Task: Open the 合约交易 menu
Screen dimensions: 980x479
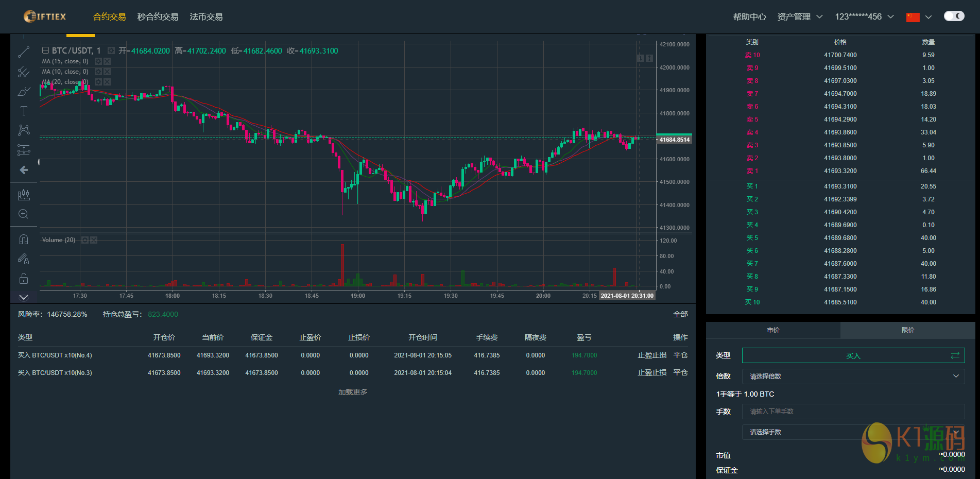Action: tap(109, 17)
